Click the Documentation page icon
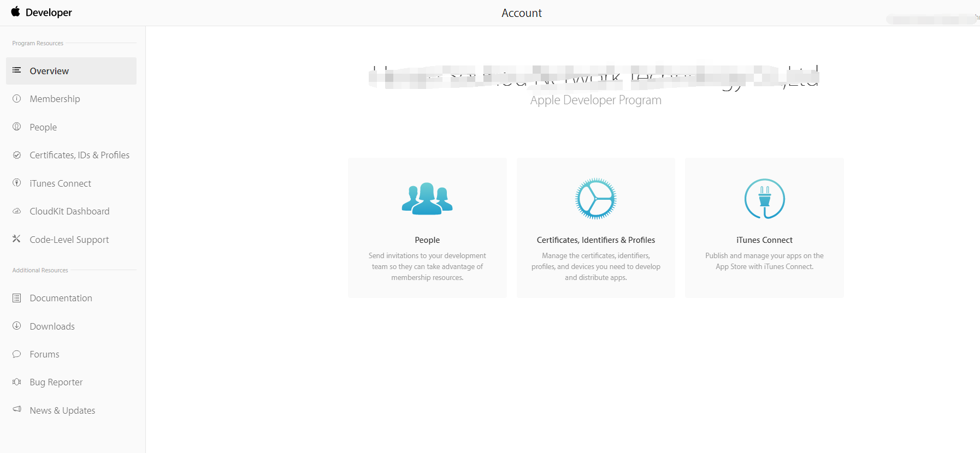Viewport: 980px width, 453px height. (17, 298)
